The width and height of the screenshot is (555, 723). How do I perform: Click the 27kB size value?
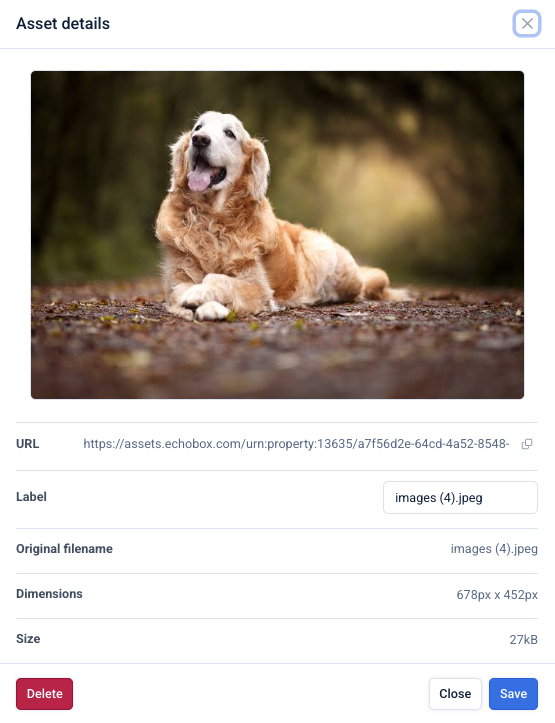click(x=523, y=640)
